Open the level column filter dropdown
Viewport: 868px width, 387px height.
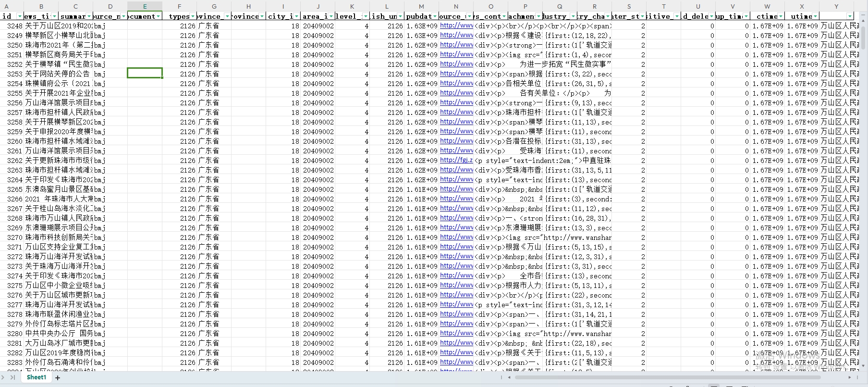point(366,16)
